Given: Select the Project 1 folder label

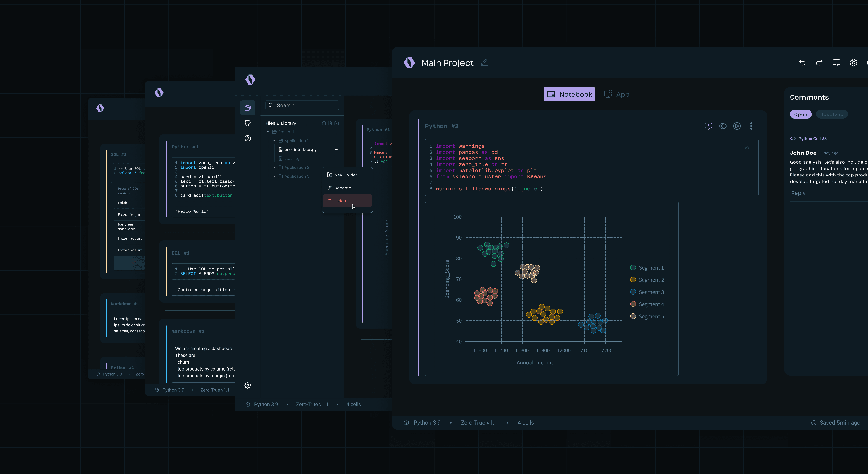Looking at the screenshot, I should [286, 132].
